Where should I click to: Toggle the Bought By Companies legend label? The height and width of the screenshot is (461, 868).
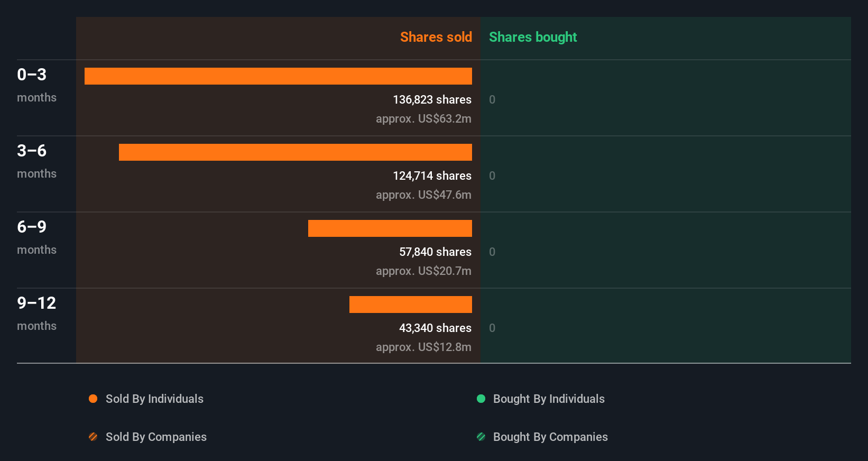click(x=550, y=437)
